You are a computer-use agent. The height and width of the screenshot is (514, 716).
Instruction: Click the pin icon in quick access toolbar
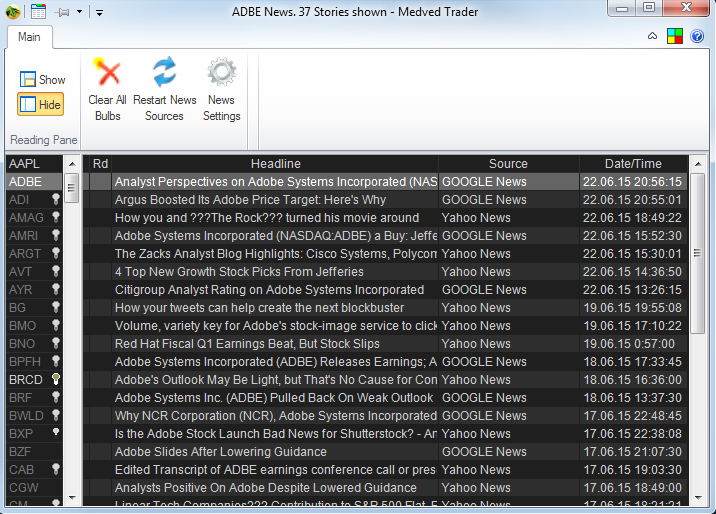click(62, 12)
